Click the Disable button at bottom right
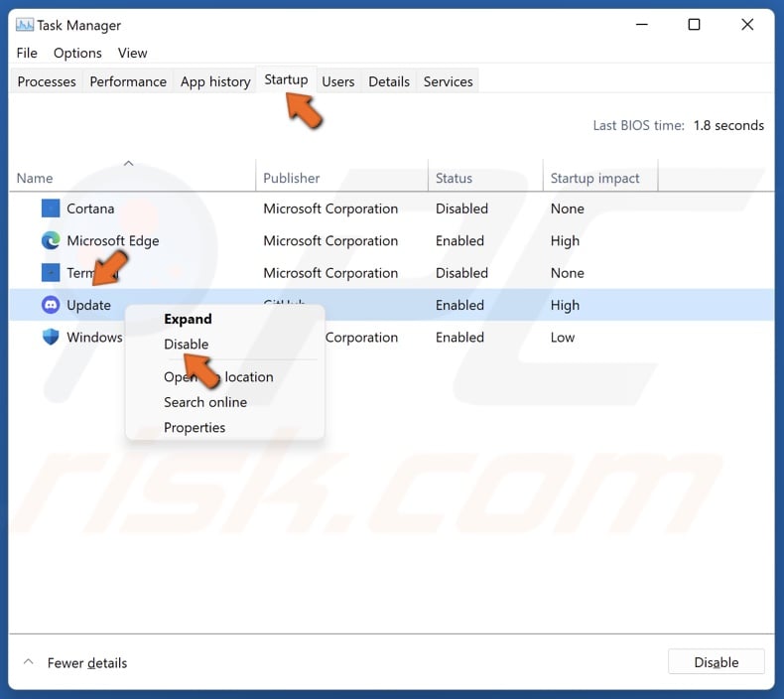Screen dimensions: 784x699 pyautogui.click(x=716, y=662)
